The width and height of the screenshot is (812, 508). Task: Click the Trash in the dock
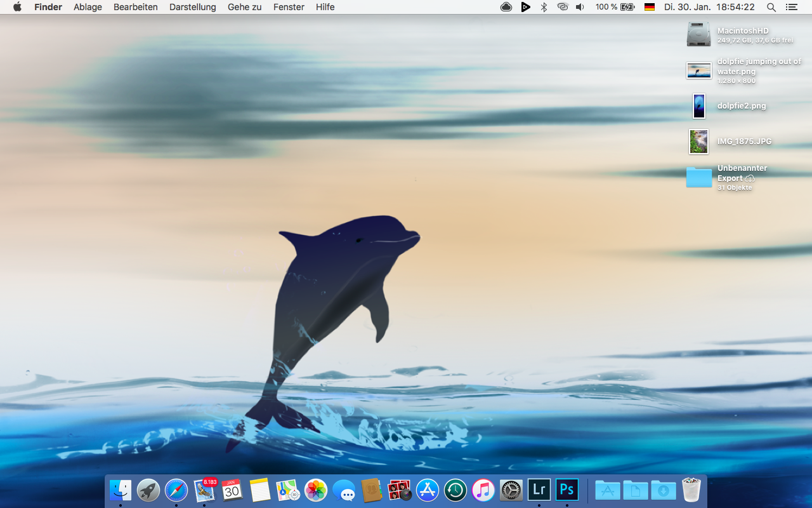pyautogui.click(x=691, y=490)
